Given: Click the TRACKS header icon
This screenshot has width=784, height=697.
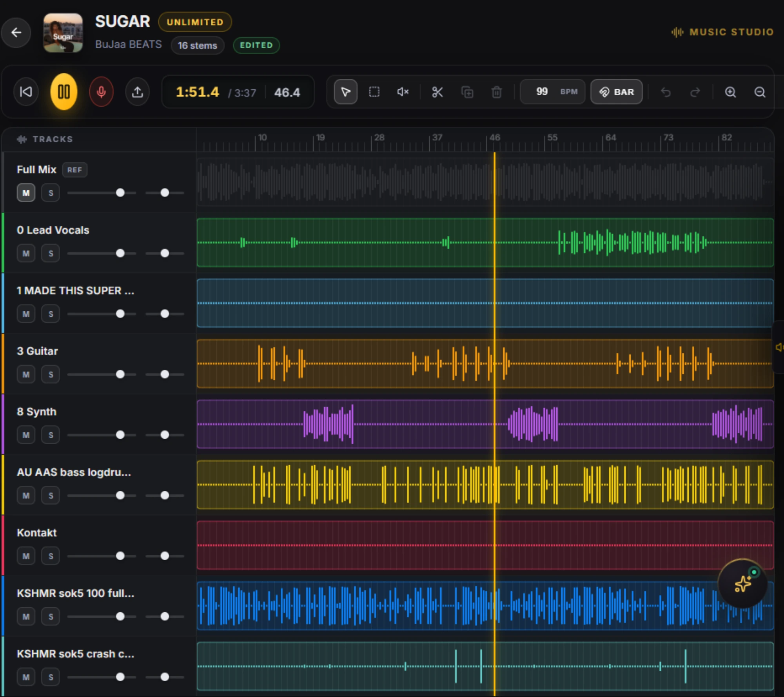Looking at the screenshot, I should point(22,139).
